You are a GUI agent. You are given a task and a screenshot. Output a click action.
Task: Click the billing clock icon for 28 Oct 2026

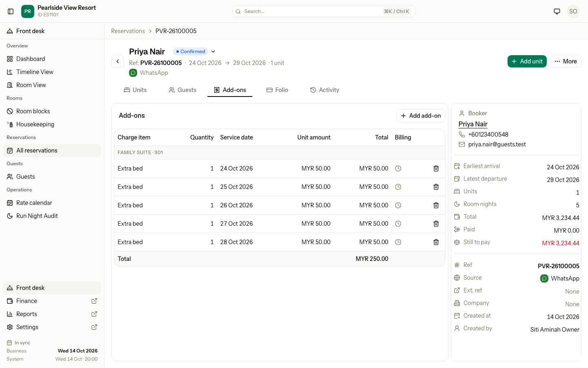coord(398,242)
